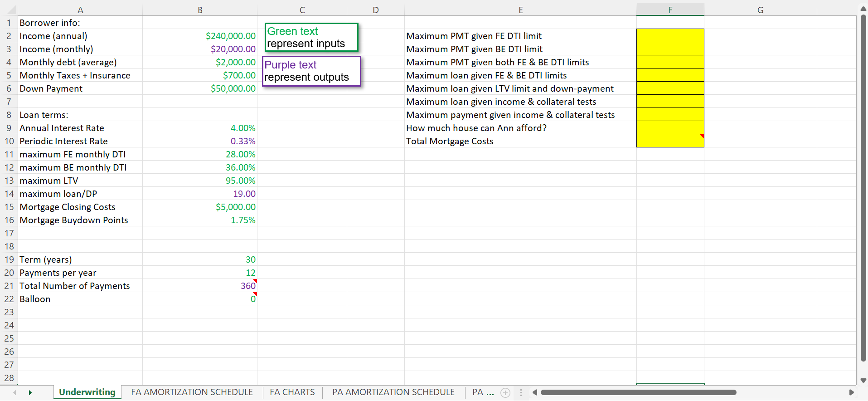868x401 pixels.
Task: Select the 19.00 maximum loan/DP cell
Action: click(200, 194)
